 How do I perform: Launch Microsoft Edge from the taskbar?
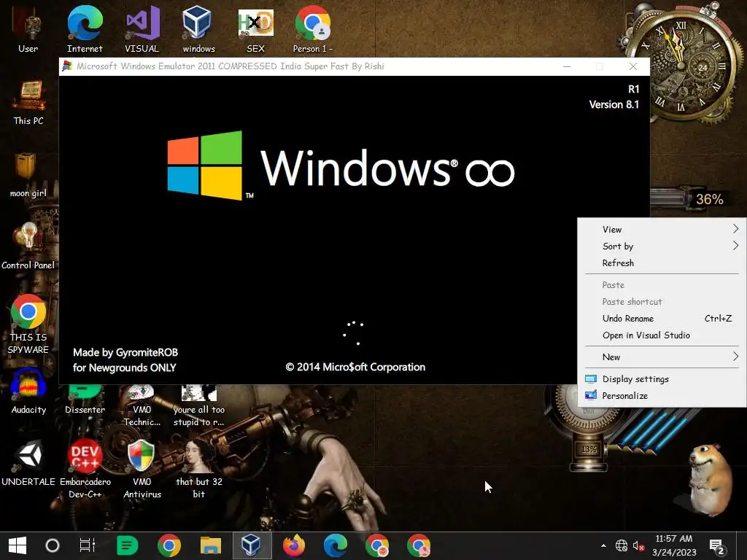(336, 545)
